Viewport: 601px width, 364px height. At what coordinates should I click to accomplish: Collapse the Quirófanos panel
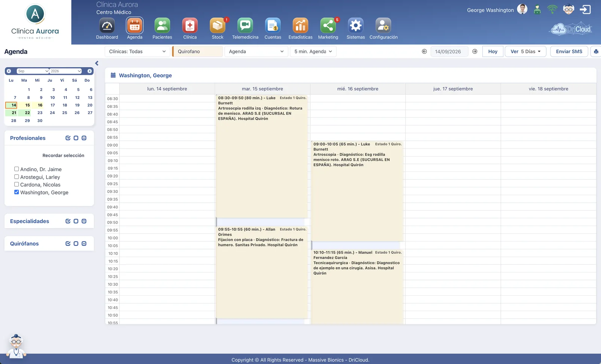pyautogui.click(x=84, y=244)
